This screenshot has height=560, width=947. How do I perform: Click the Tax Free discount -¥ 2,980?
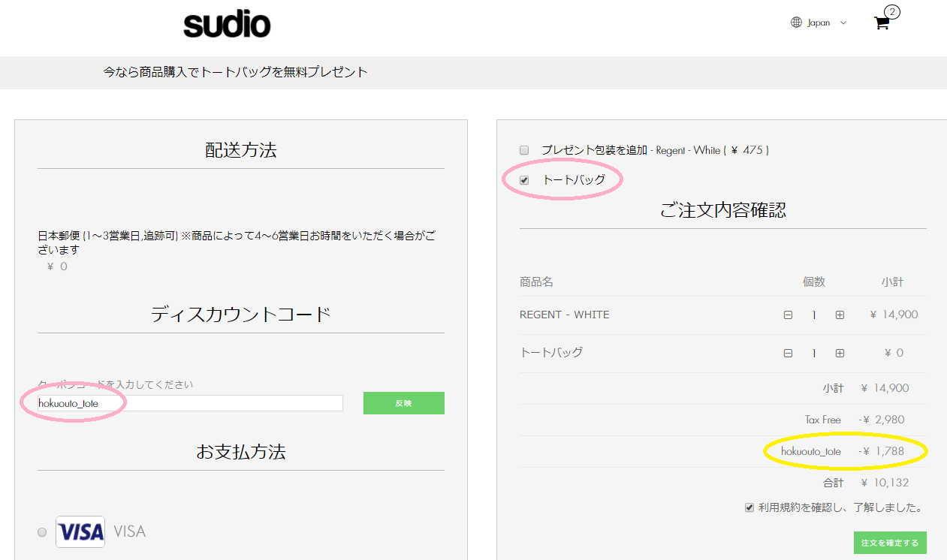click(x=881, y=420)
